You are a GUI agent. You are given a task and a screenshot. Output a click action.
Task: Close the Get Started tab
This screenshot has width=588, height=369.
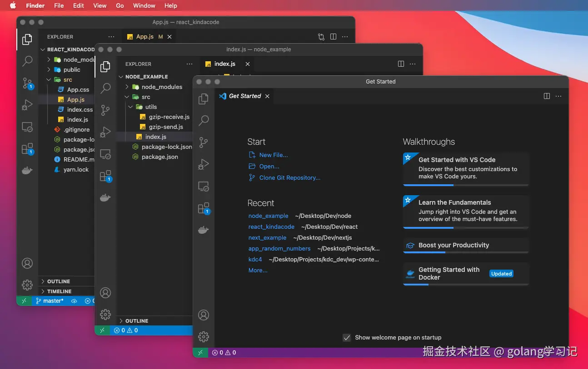267,96
